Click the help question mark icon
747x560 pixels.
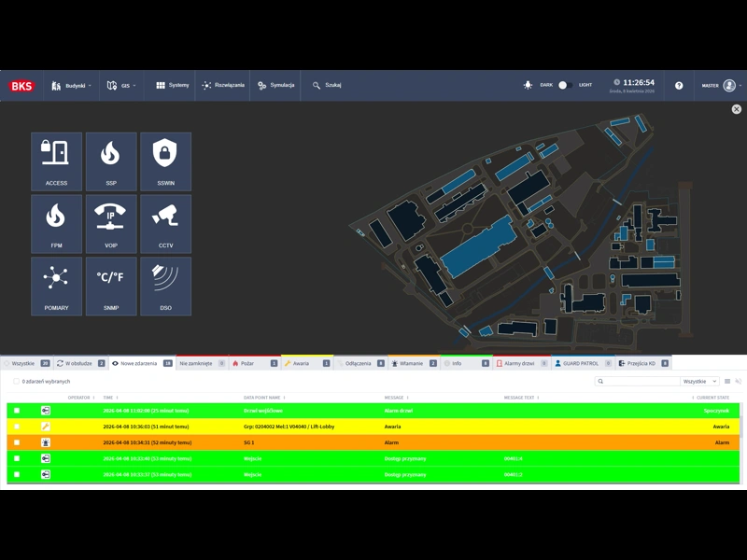point(679,85)
